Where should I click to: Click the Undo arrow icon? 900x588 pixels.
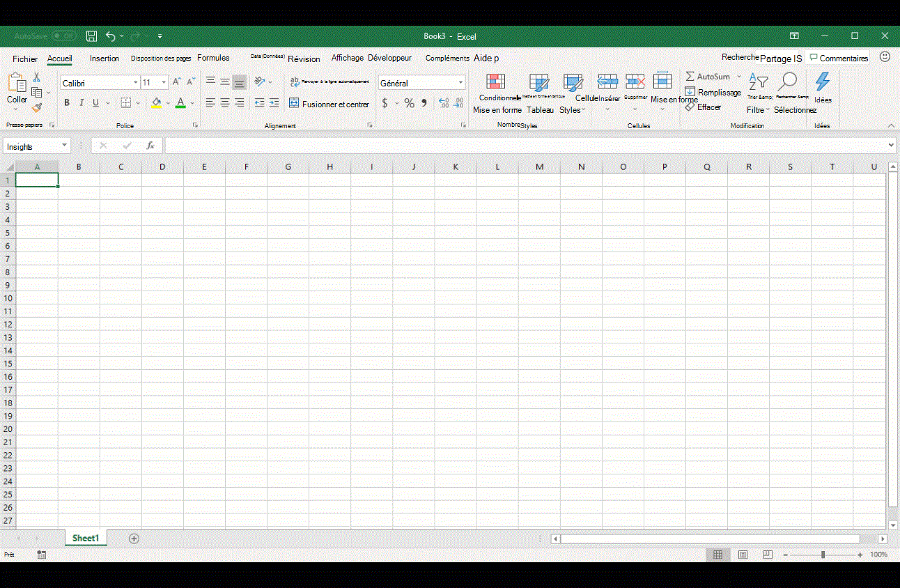(x=110, y=36)
